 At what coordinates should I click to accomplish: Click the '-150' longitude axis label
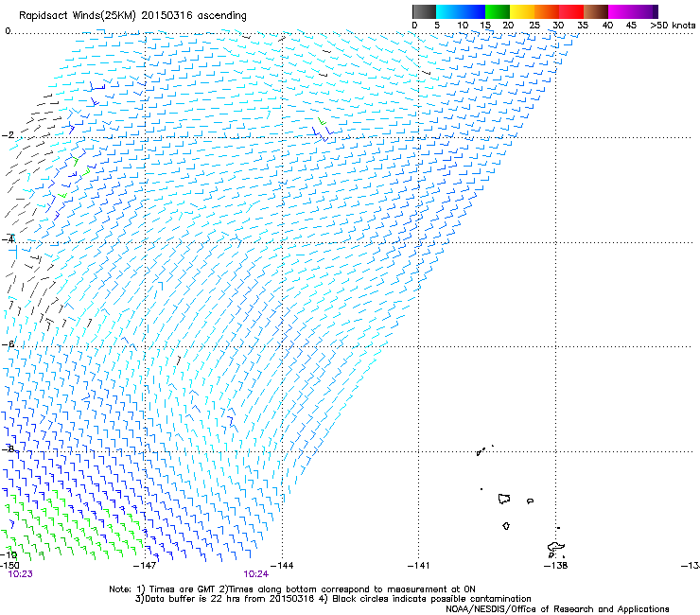coord(9,566)
